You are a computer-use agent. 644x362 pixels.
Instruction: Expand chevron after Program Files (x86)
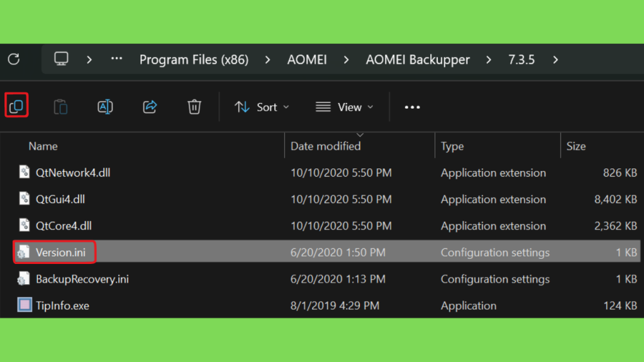(x=268, y=60)
